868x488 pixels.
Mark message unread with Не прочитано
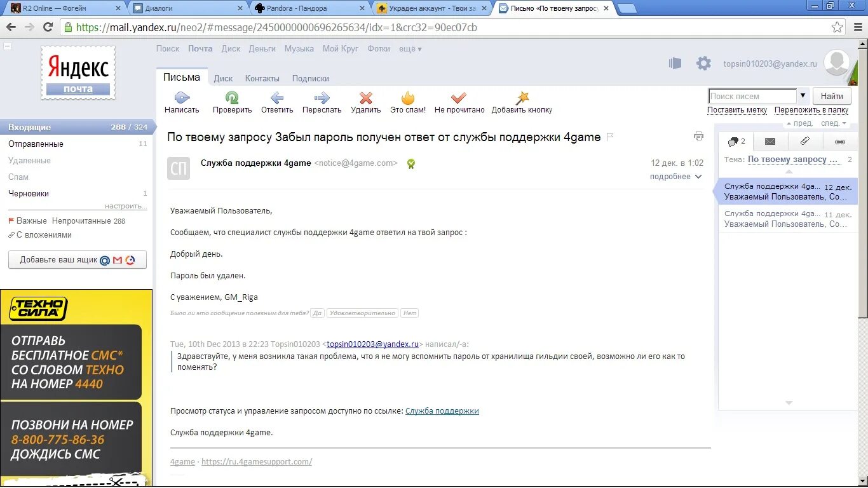[459, 103]
